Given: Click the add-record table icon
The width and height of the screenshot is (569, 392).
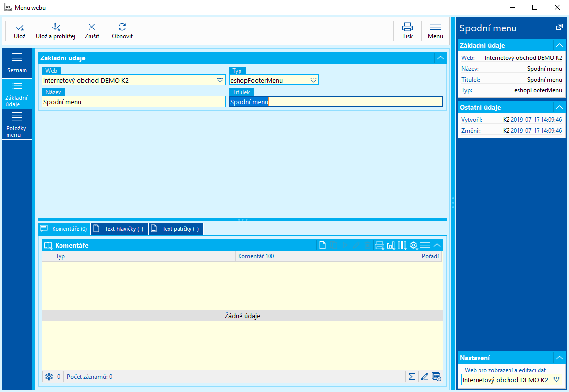Looking at the screenshot, I should (x=437, y=376).
